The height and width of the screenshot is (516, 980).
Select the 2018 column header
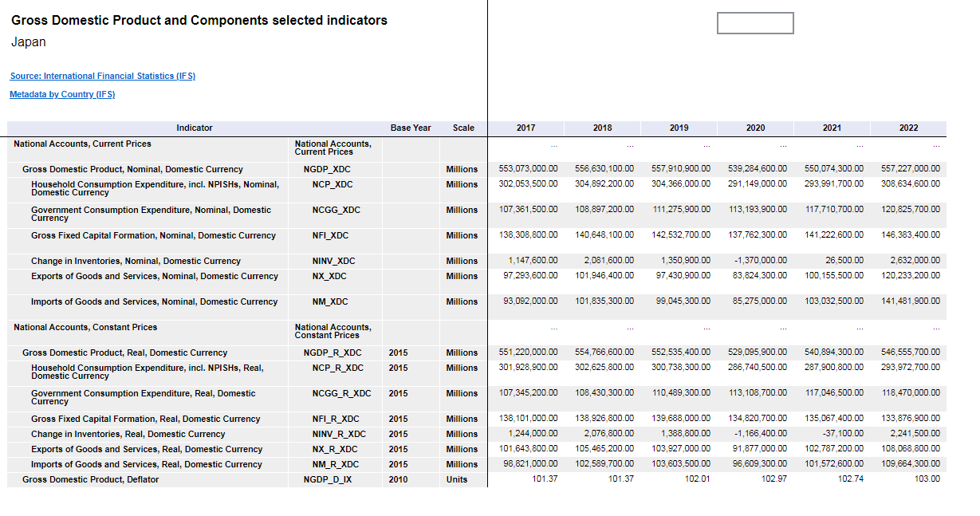pyautogui.click(x=602, y=128)
